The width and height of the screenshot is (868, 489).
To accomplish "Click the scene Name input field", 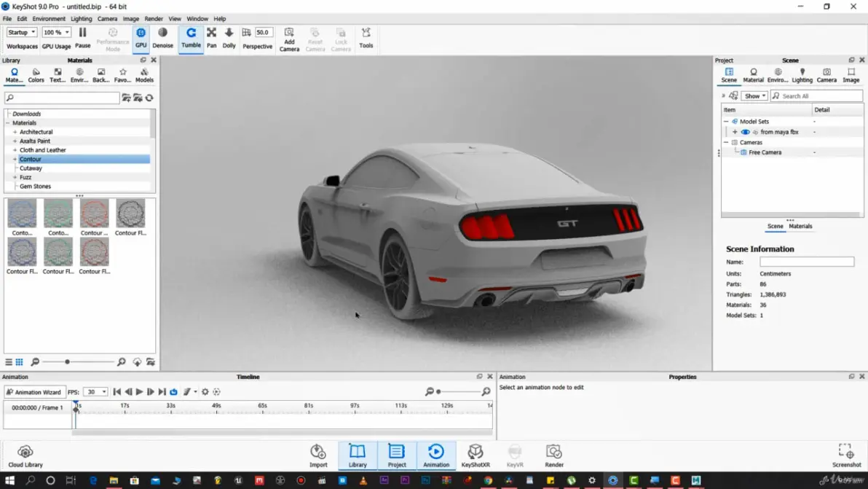I will (807, 262).
